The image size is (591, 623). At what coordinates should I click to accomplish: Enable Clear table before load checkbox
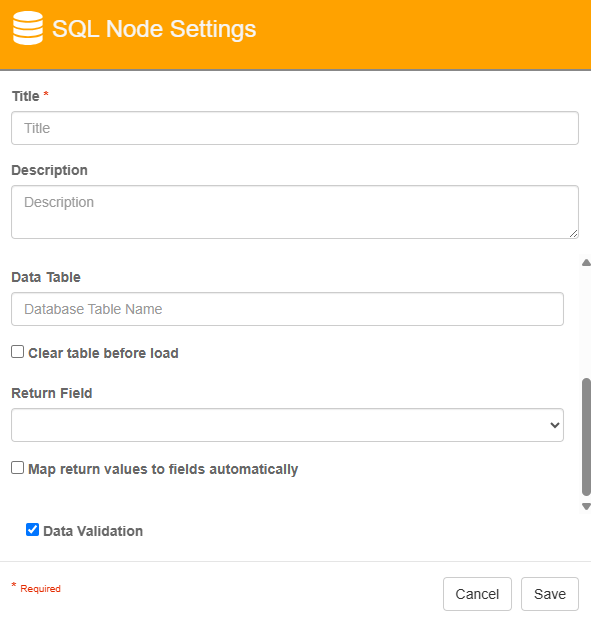pos(17,352)
